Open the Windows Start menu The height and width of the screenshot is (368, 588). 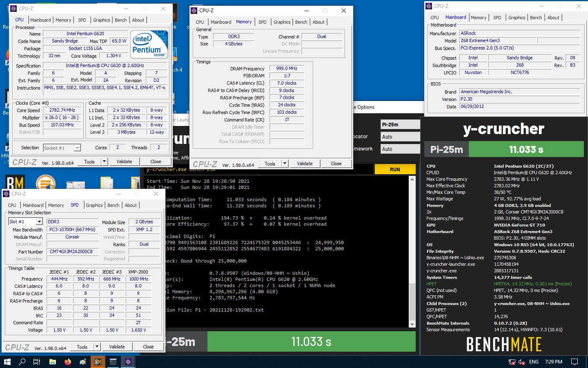coord(7,362)
